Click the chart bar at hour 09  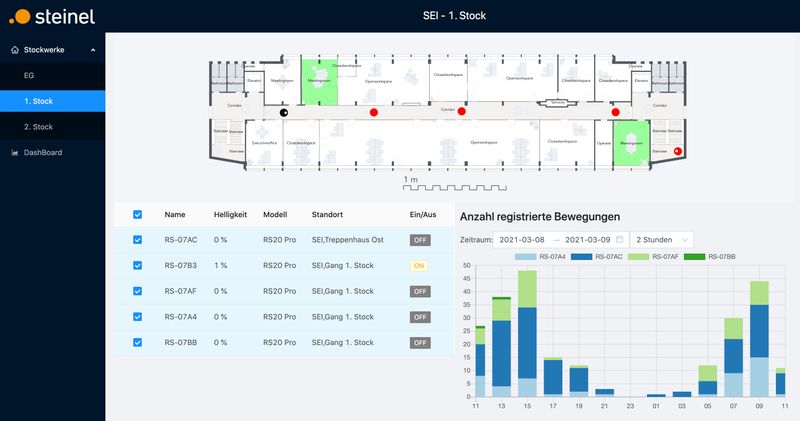point(759,339)
